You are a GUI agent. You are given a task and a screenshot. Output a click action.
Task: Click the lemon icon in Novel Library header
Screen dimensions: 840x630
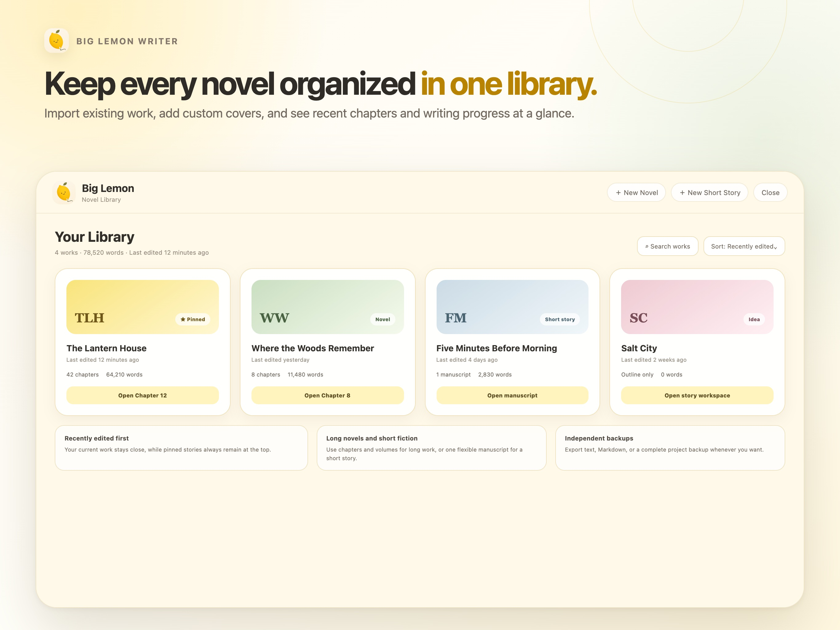(x=64, y=193)
